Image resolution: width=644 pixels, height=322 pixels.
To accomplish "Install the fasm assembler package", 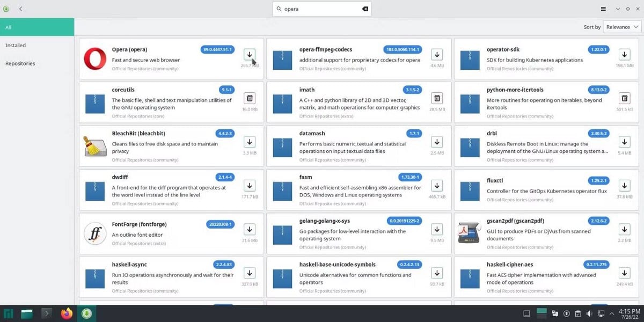I will tap(436, 185).
